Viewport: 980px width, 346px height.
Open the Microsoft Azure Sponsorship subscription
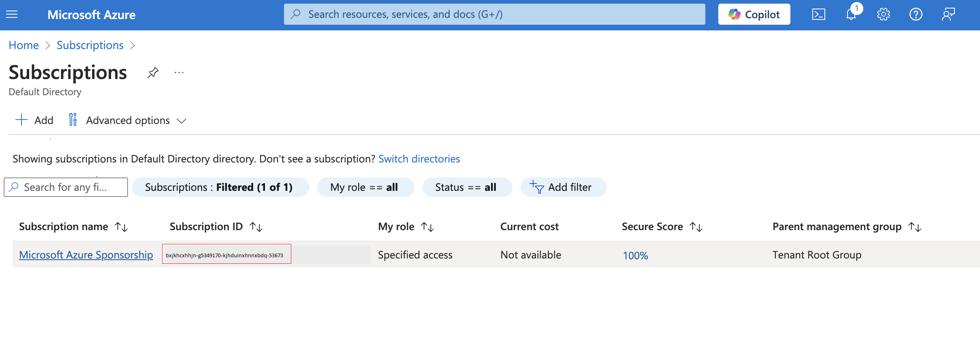[x=86, y=255]
